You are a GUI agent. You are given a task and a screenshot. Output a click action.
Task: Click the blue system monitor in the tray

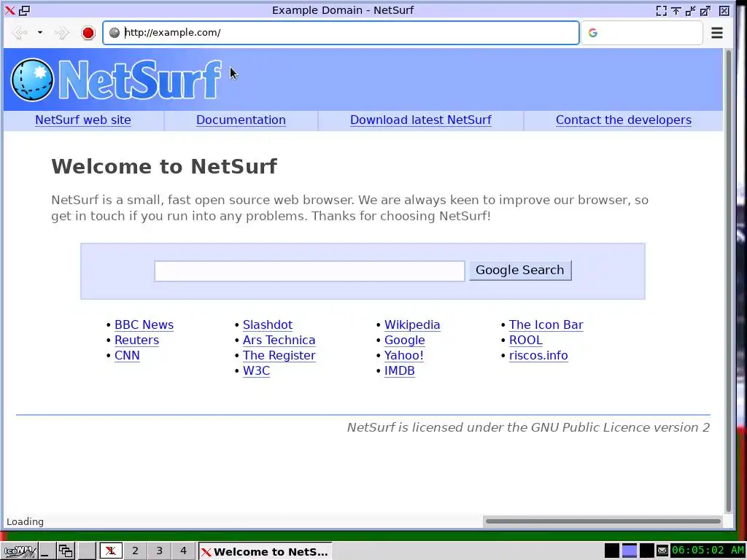[630, 551]
